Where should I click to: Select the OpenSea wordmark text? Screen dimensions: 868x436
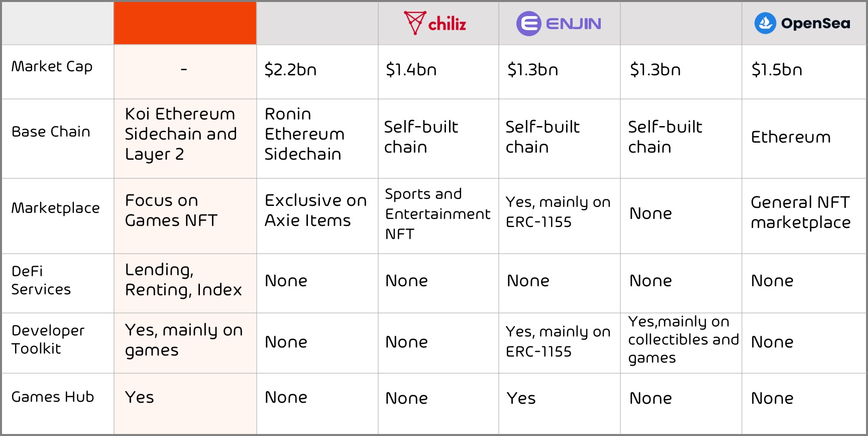[x=815, y=23]
